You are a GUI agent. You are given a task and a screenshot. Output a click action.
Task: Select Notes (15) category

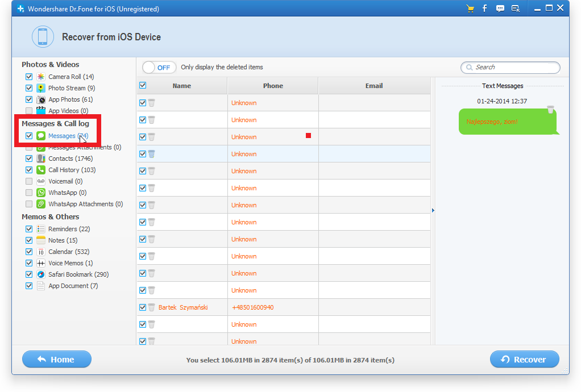[x=63, y=240]
